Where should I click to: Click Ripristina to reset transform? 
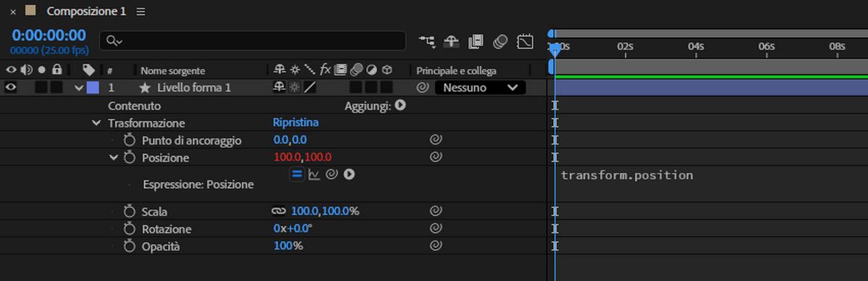(295, 122)
